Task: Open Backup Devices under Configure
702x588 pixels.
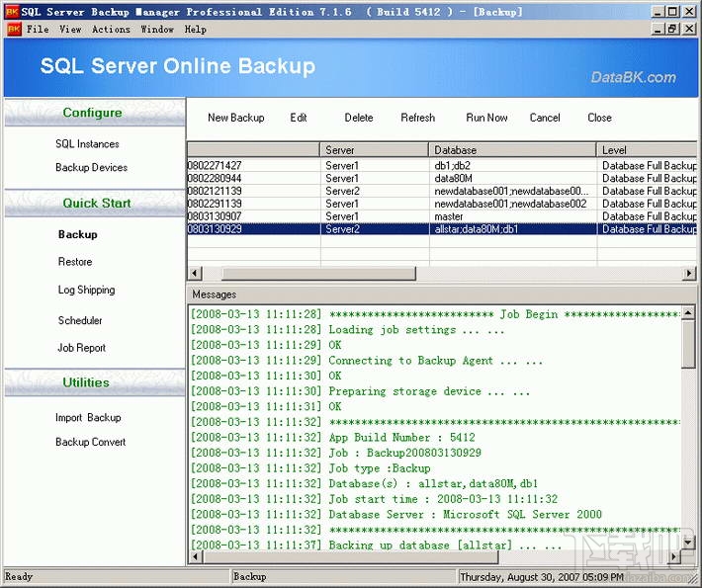Action: pos(91,167)
